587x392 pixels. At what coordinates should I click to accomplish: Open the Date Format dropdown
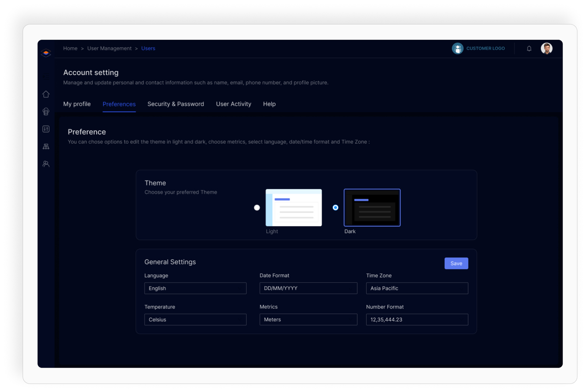(308, 288)
